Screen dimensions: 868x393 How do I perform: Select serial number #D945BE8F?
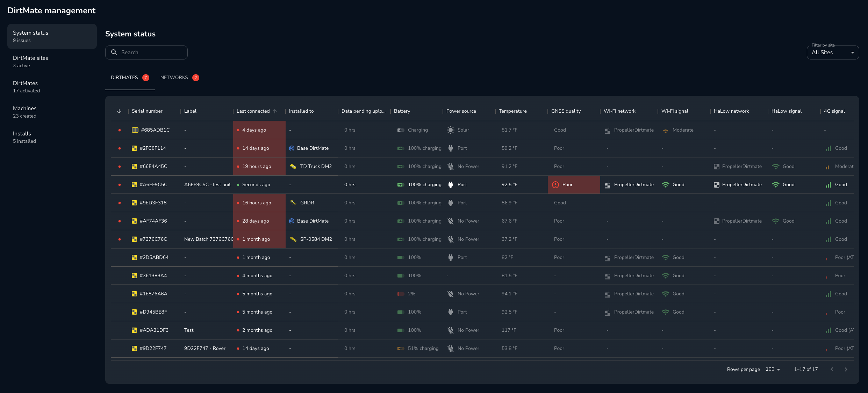(153, 312)
